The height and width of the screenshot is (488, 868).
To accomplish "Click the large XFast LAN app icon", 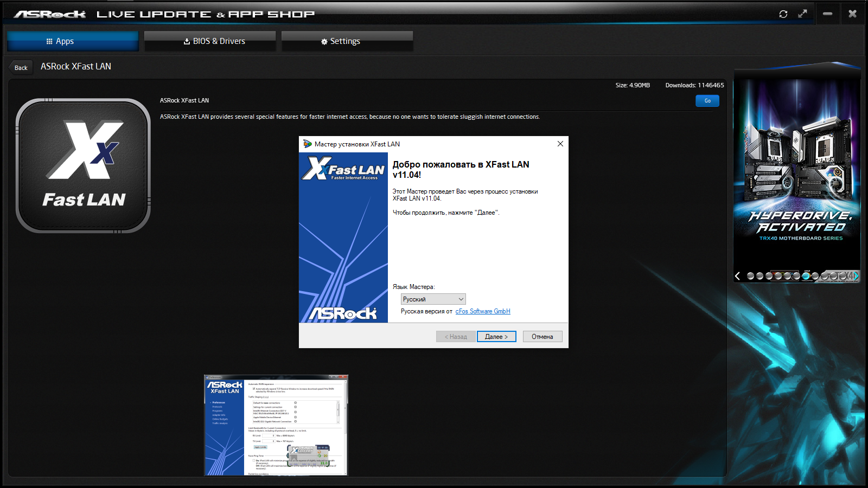I will click(x=83, y=166).
